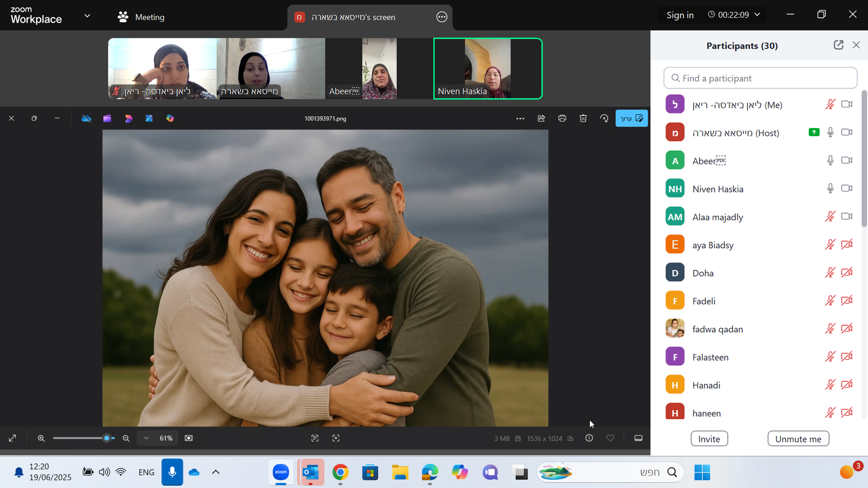This screenshot has height=488, width=868.
Task: Click the rotate image icon
Action: click(604, 118)
